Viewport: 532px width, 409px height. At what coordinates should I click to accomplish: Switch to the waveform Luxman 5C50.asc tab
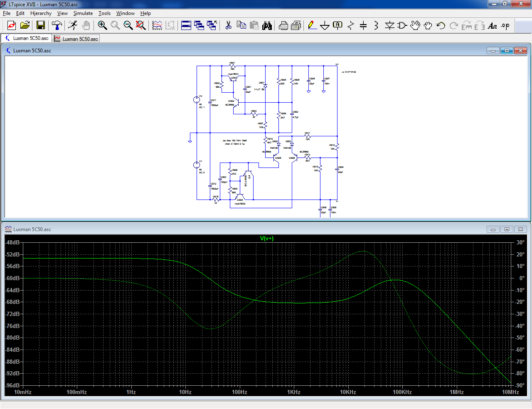tap(76, 39)
